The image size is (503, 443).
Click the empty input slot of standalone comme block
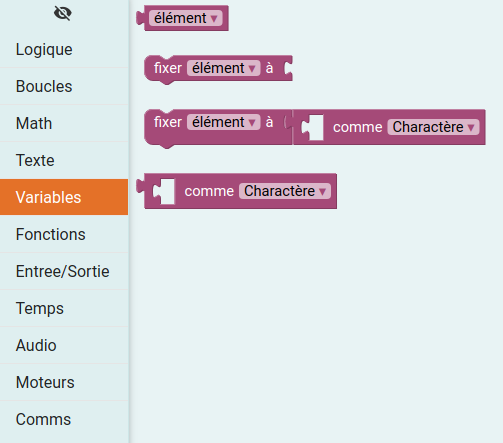coord(164,191)
